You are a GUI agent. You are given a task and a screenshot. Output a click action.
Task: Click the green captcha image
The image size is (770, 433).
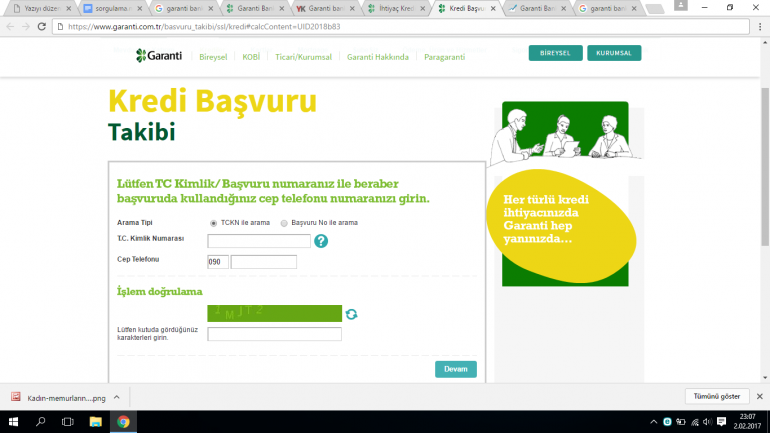click(275, 313)
